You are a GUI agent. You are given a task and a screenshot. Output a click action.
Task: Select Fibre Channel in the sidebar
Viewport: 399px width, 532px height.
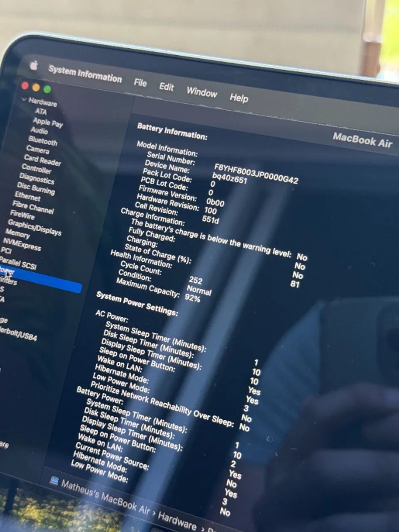tap(33, 207)
